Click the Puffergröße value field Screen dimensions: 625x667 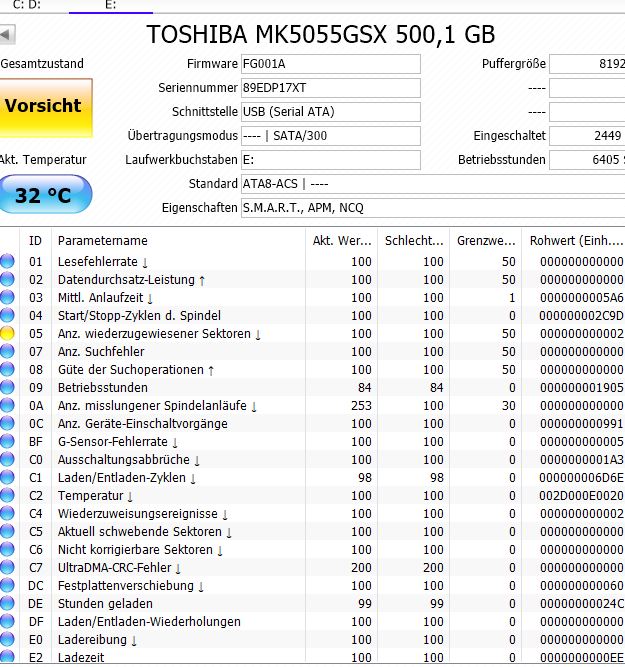587,64
